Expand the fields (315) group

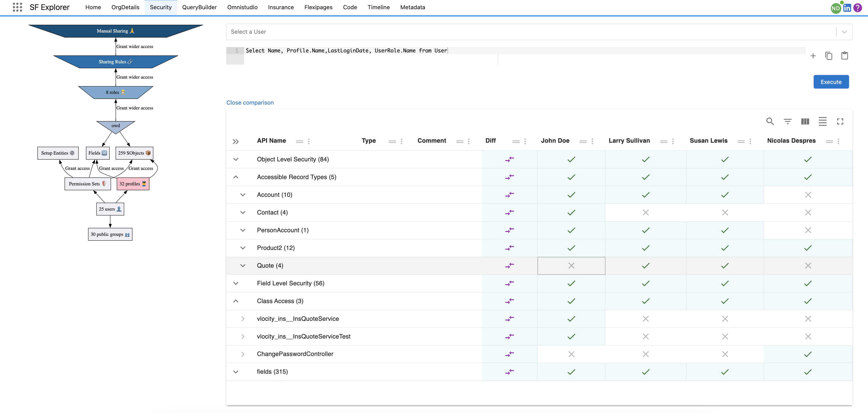[236, 372]
